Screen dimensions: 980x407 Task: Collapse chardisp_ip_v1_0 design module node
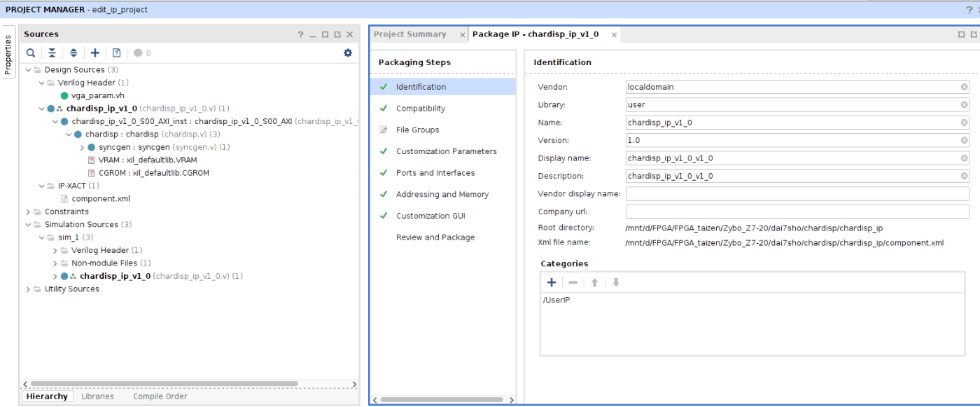[42, 109]
